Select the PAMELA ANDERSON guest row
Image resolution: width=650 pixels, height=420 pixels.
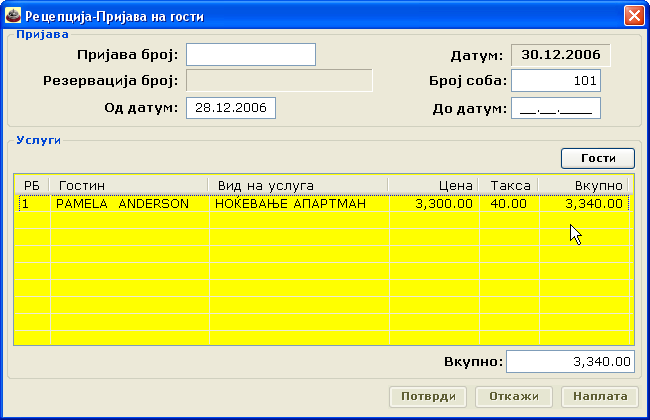123,204
